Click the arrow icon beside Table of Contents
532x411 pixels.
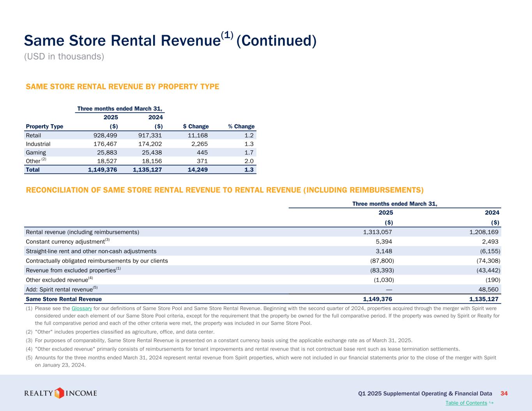[491, 402]
